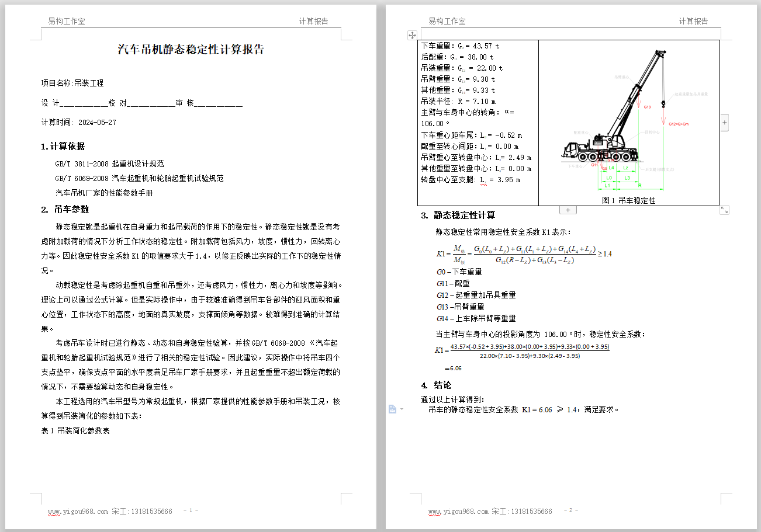Click the K1 stability formula with ≥1.4
This screenshot has width=761, height=532.
pos(524,253)
